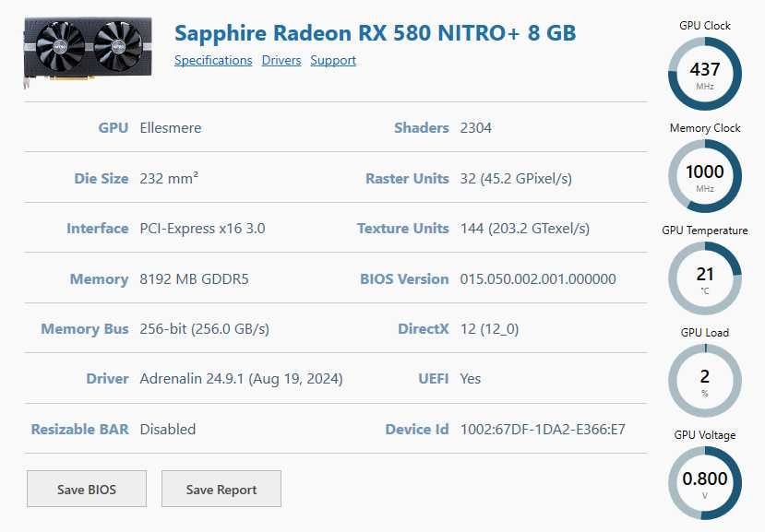Click the 'DirectX' label

pos(424,329)
